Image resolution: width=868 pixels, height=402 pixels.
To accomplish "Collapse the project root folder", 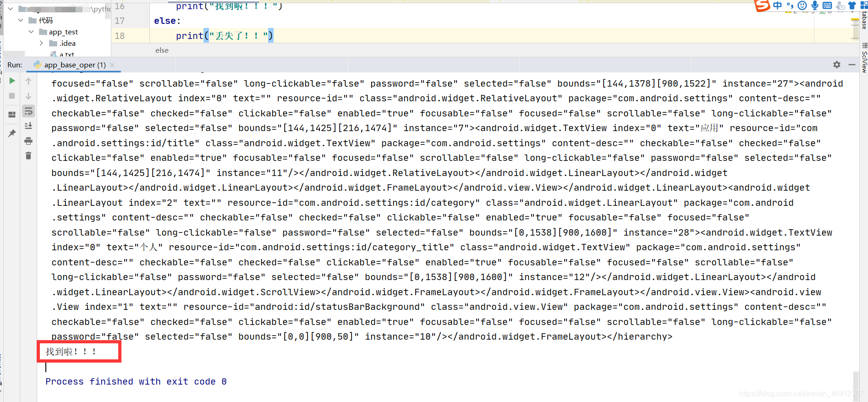I will (11, 9).
